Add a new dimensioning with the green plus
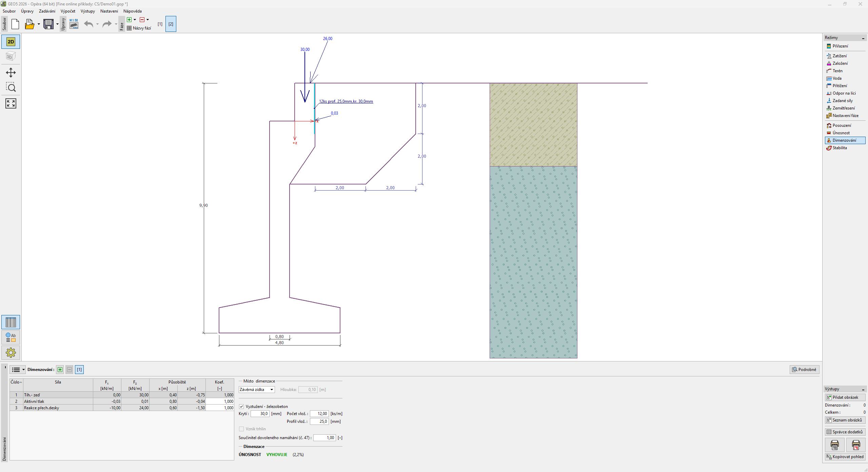Screen dimensions: 868x472 tap(60, 370)
